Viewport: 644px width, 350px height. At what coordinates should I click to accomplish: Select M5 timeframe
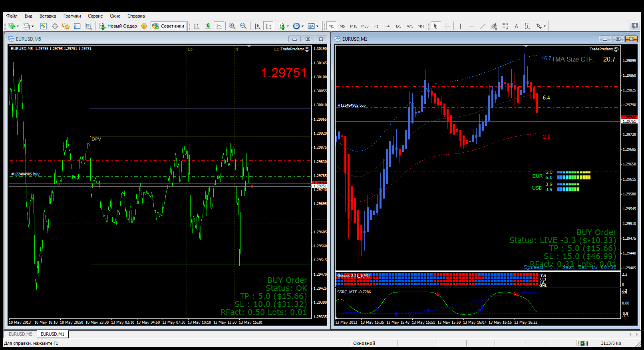click(x=342, y=26)
